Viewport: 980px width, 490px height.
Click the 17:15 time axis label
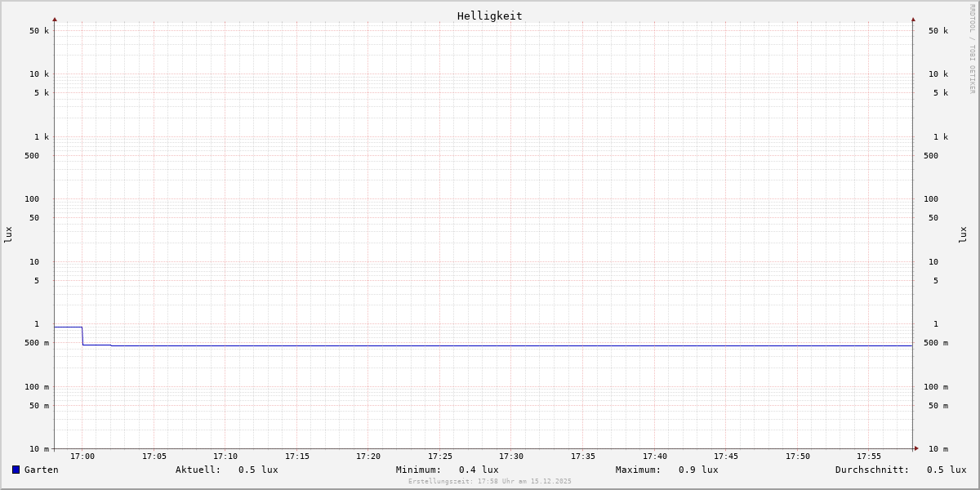click(x=297, y=457)
